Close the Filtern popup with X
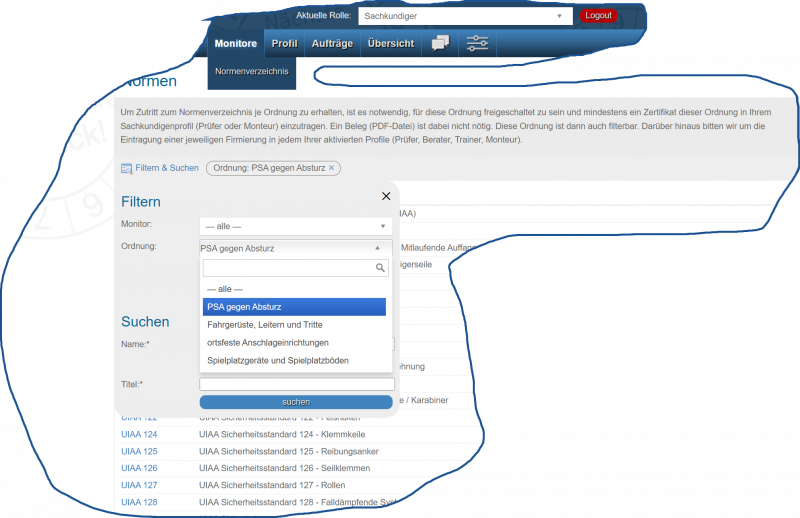800x518 pixels. 386,197
